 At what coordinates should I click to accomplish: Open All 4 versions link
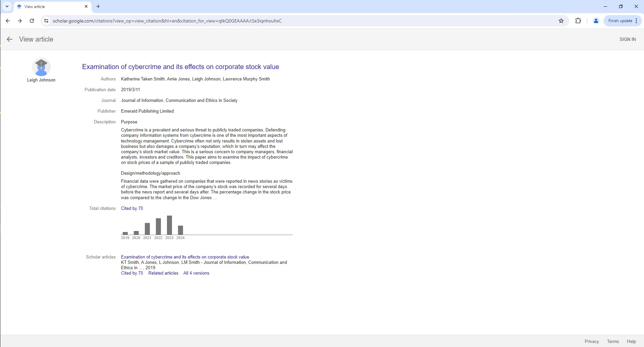196,273
